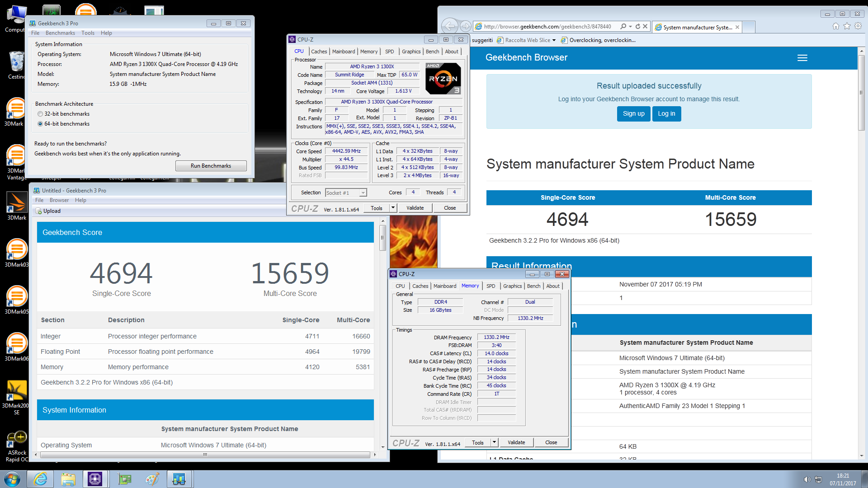Expand Raccolta Web Slice favorites dropdown

click(554, 40)
